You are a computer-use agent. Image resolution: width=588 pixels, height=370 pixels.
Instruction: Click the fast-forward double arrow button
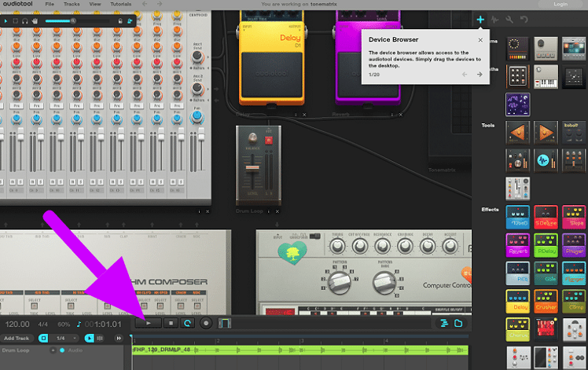point(119,338)
